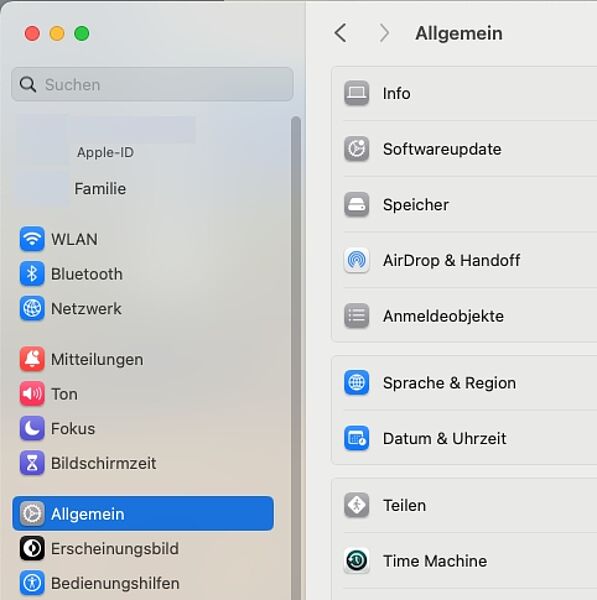Select the Fokus moon icon

[32, 428]
